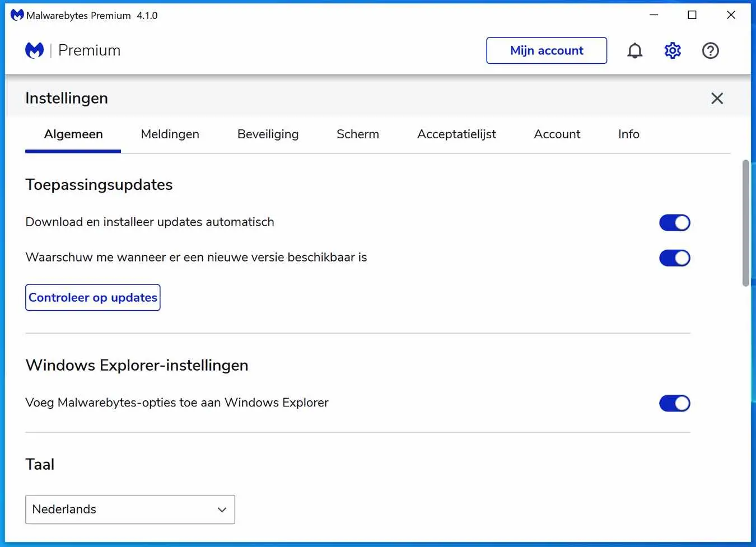Close the Instellingen panel with the X
Viewport: 756px width, 547px height.
point(717,99)
